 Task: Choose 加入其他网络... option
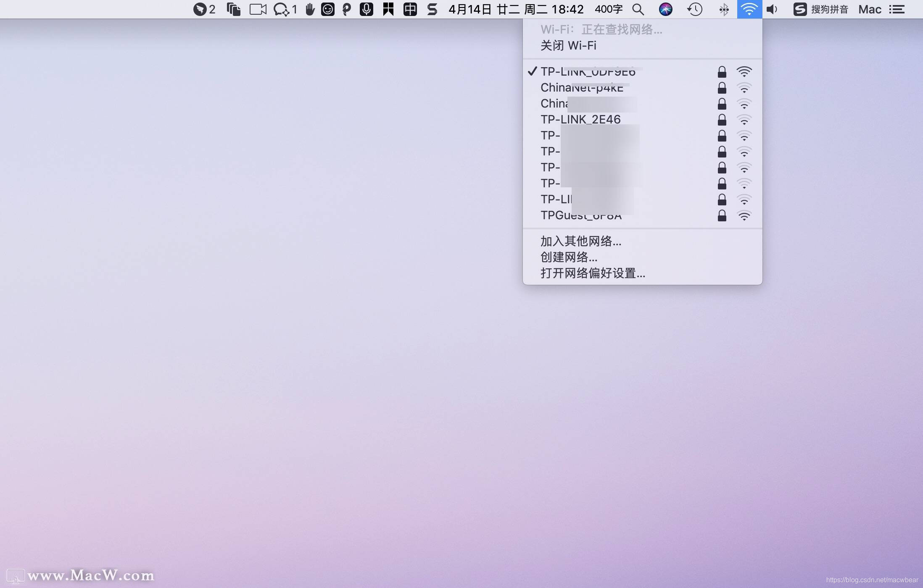tap(642, 241)
